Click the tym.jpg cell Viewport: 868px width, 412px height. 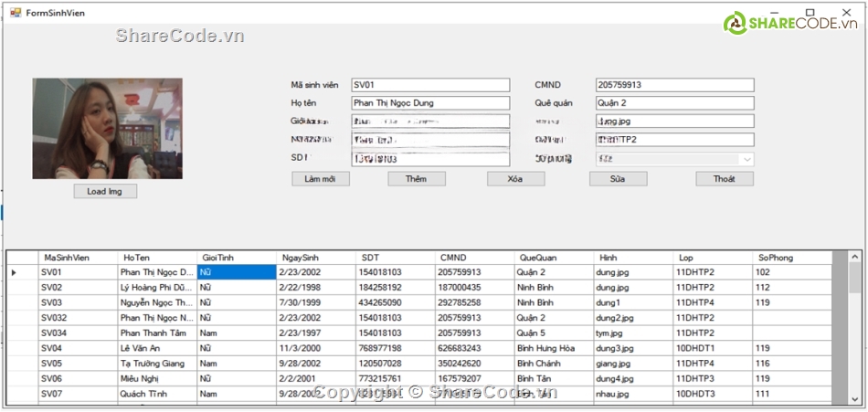633,333
